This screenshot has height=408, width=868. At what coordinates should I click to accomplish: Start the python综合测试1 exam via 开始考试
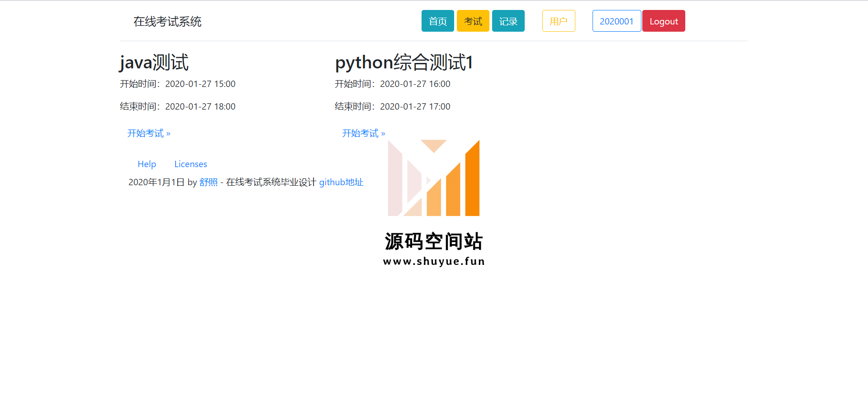pyautogui.click(x=364, y=133)
